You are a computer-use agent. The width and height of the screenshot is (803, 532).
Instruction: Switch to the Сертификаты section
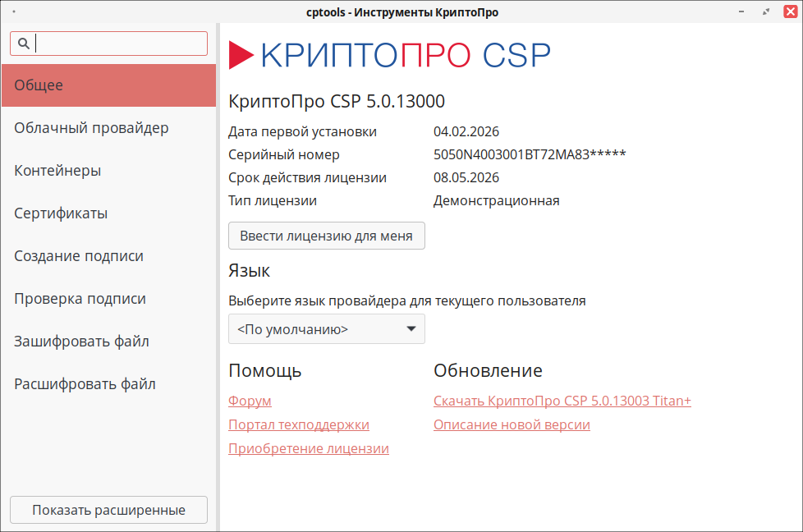[x=108, y=213]
